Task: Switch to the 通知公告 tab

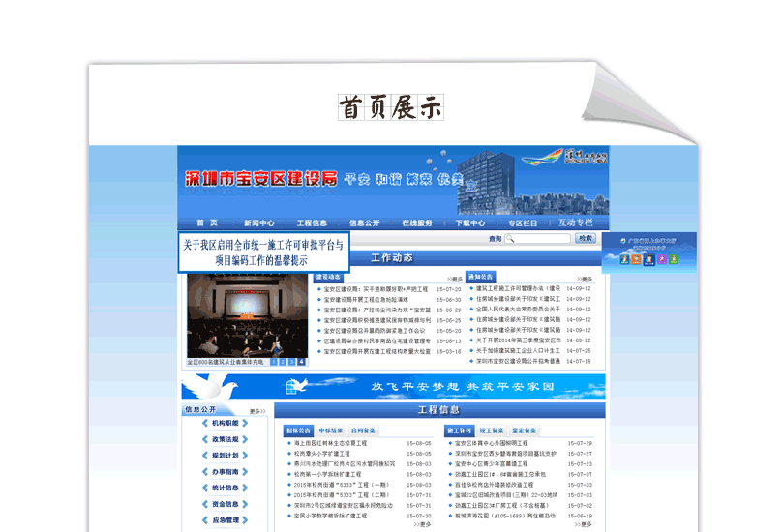Action: (480, 277)
